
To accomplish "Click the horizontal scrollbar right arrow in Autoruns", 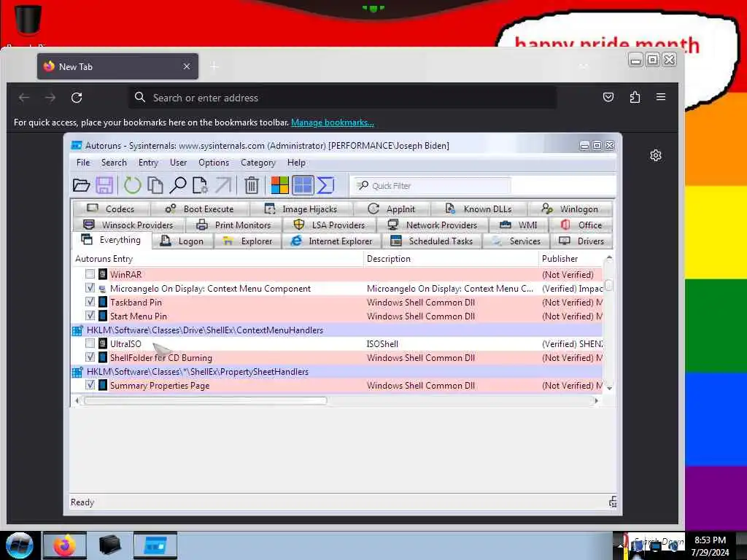I will pos(597,401).
